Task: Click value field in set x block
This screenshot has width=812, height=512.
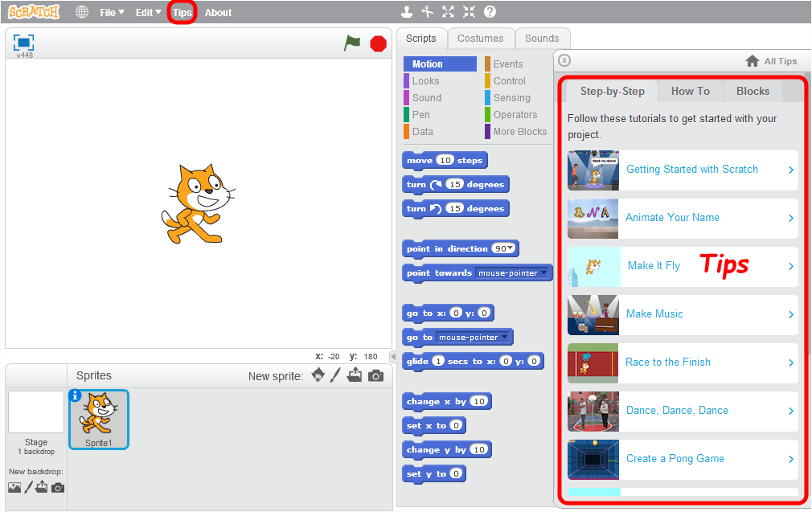Action: (x=456, y=425)
